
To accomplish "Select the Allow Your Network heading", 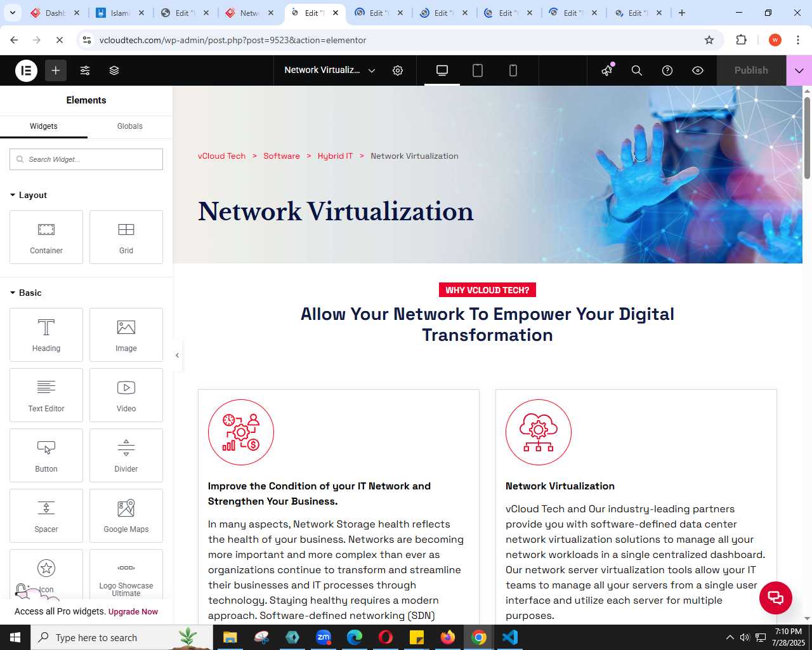I will coord(487,324).
